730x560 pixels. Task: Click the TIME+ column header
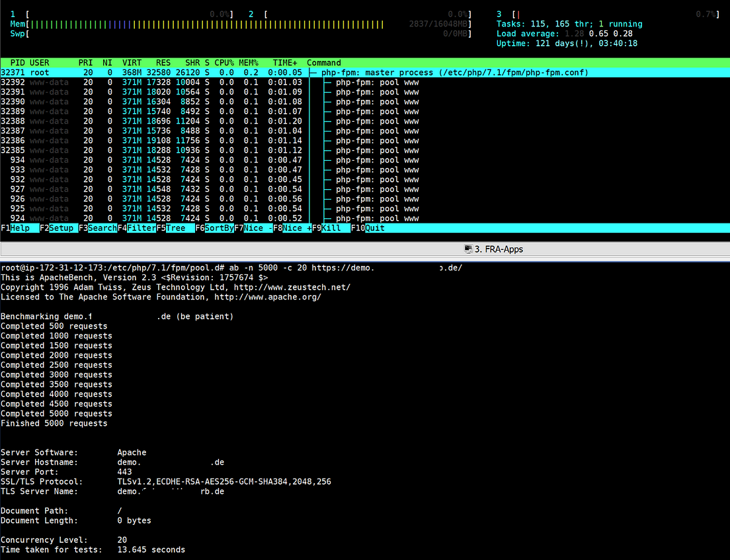285,63
